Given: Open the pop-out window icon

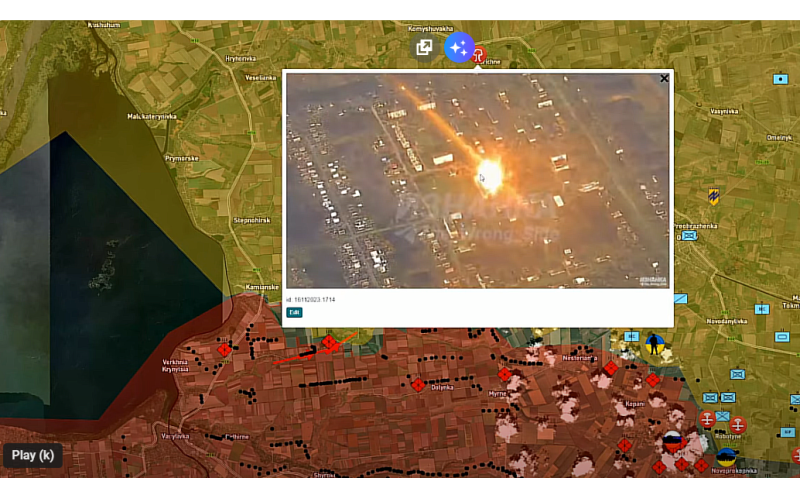Looking at the screenshot, I should [x=424, y=47].
